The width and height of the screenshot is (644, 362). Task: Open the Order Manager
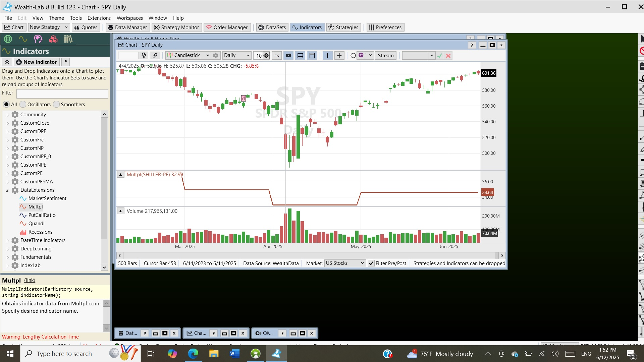pos(227,27)
